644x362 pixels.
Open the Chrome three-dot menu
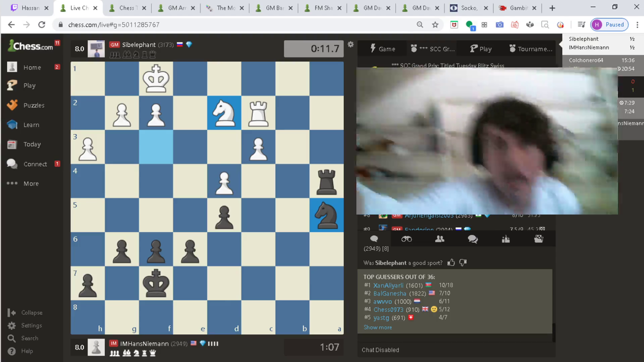pyautogui.click(x=637, y=25)
